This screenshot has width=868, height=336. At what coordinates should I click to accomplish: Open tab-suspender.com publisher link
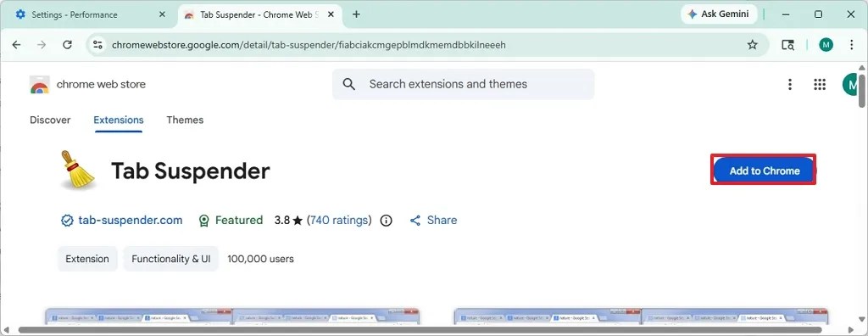(x=130, y=220)
